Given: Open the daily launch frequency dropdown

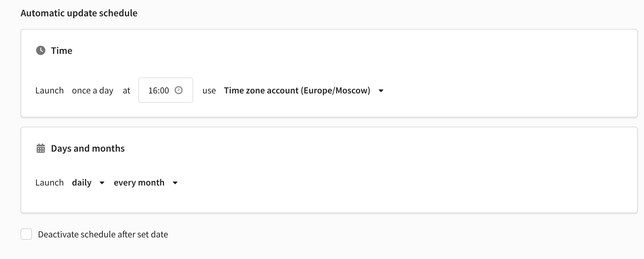Looking at the screenshot, I should coord(82,183).
